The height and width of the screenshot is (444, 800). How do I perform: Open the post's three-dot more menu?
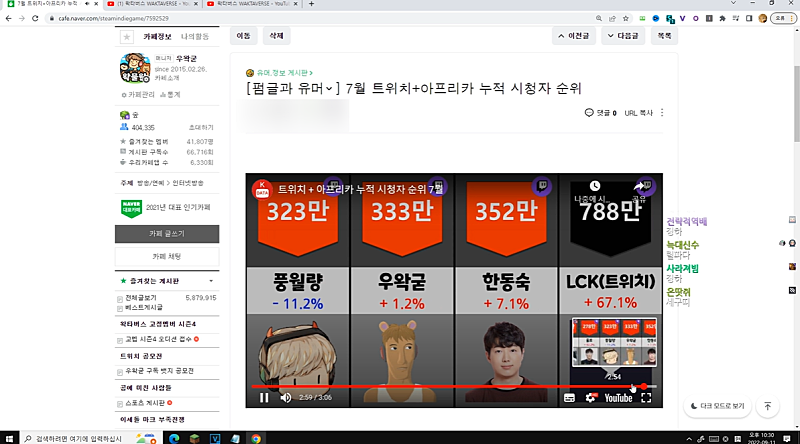tap(662, 113)
